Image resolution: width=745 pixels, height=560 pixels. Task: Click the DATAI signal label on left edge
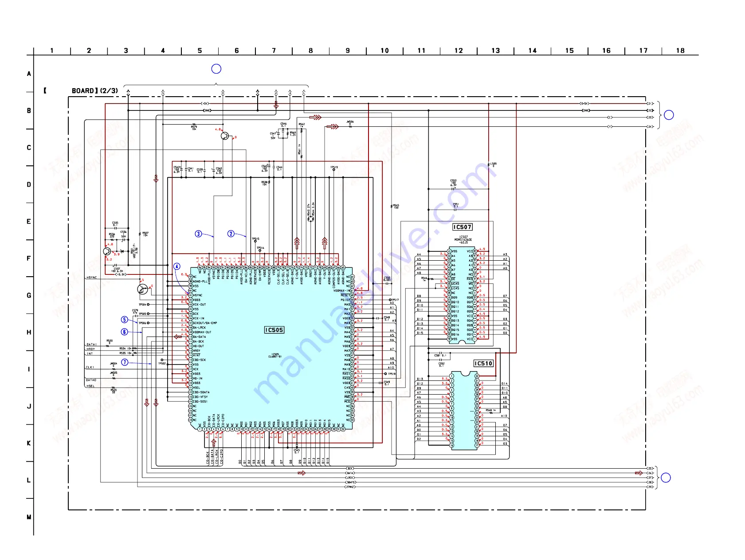(x=91, y=345)
